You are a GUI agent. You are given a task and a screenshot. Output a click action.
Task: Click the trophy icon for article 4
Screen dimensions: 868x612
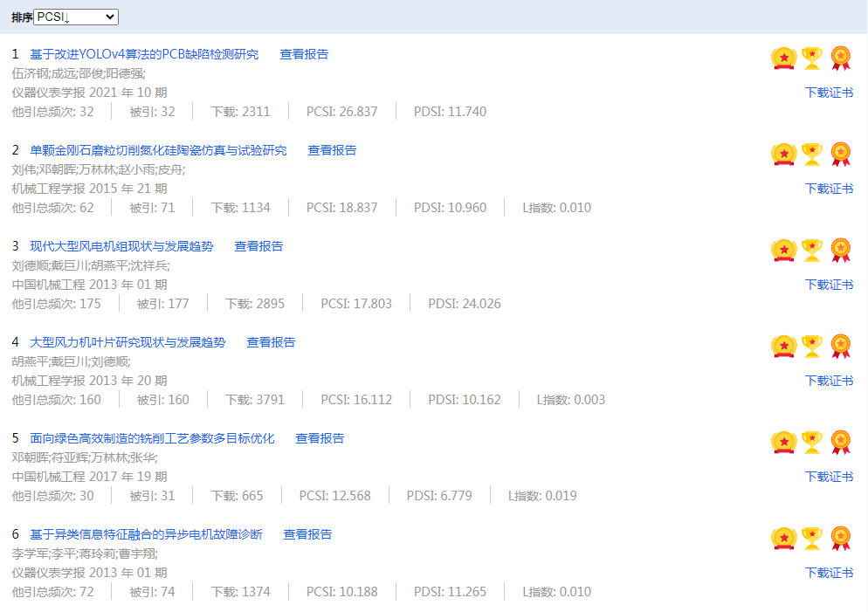(812, 346)
